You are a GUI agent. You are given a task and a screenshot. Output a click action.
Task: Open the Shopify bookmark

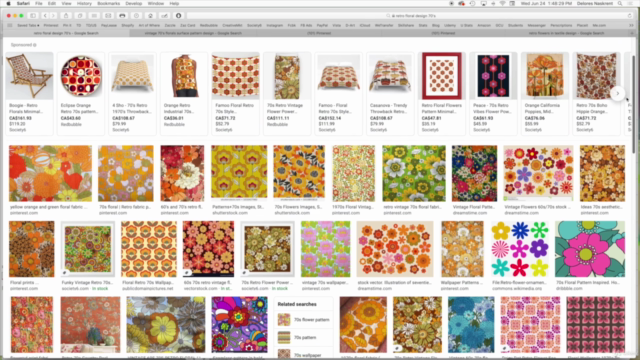(x=127, y=25)
